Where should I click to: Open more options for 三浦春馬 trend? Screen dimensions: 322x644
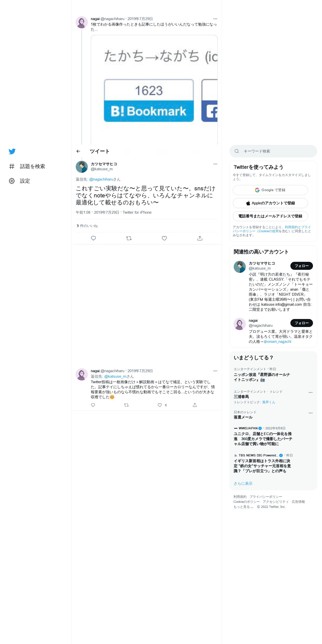coord(310,392)
